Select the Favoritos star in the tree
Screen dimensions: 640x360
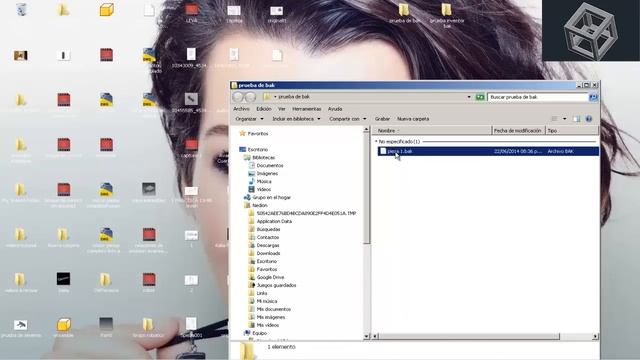[242, 133]
